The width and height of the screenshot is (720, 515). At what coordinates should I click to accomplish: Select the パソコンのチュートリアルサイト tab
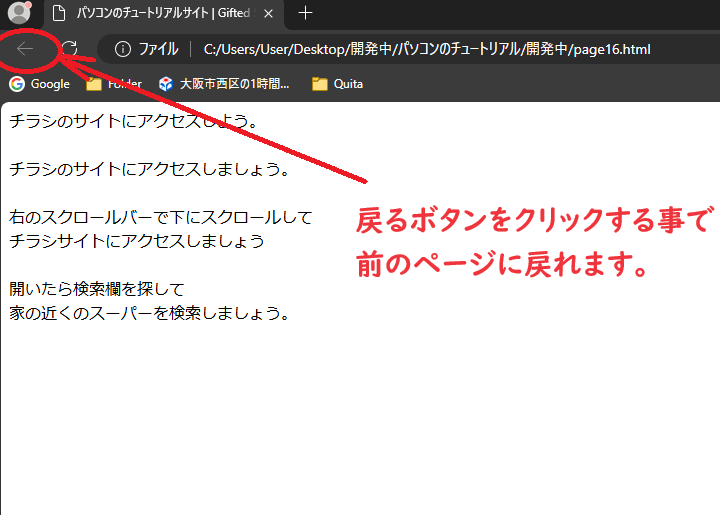[x=160, y=13]
